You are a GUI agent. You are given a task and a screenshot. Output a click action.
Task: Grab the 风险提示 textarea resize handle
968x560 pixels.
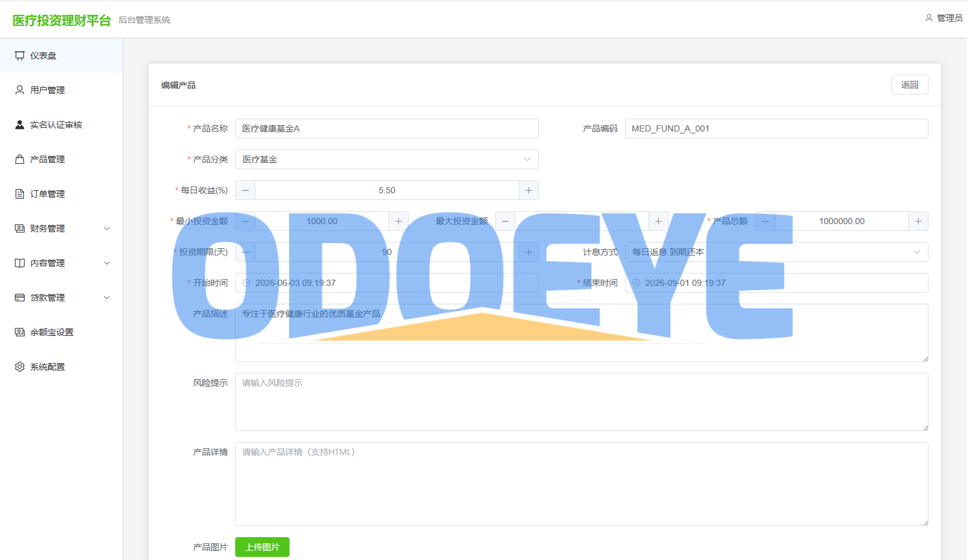coord(925,427)
